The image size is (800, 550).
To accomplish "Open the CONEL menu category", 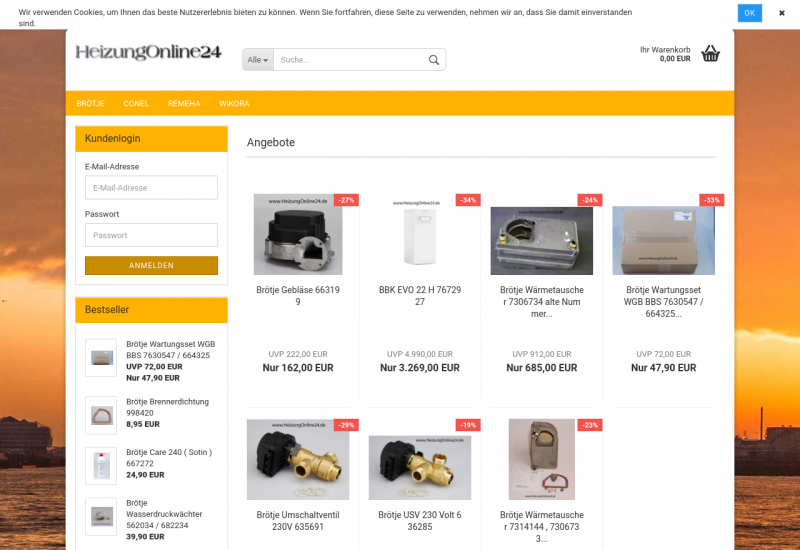I will pyautogui.click(x=136, y=104).
